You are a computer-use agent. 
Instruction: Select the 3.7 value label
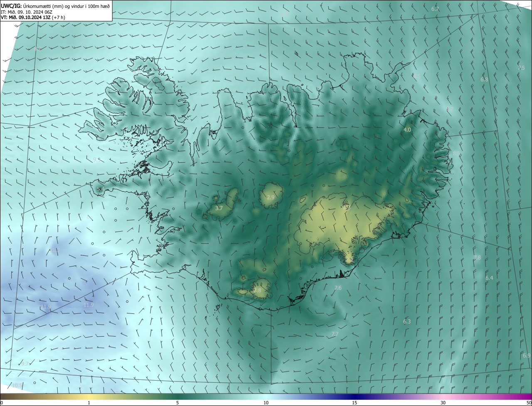tap(219, 208)
